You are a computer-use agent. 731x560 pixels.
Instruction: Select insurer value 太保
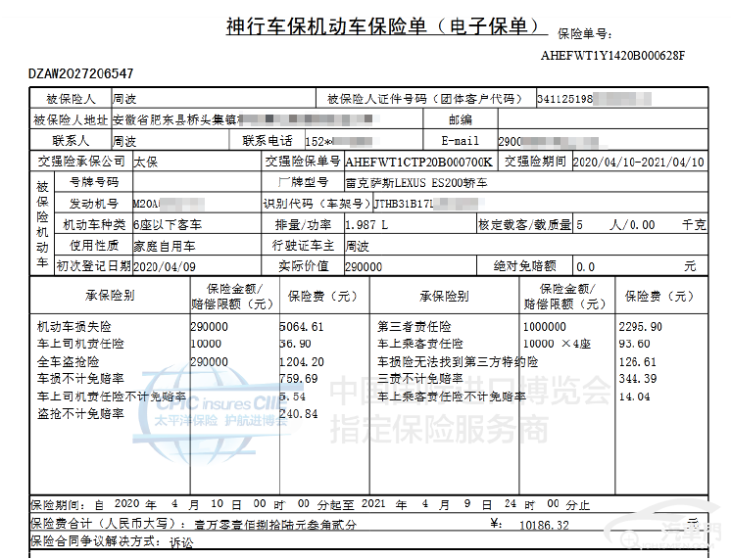pos(145,163)
